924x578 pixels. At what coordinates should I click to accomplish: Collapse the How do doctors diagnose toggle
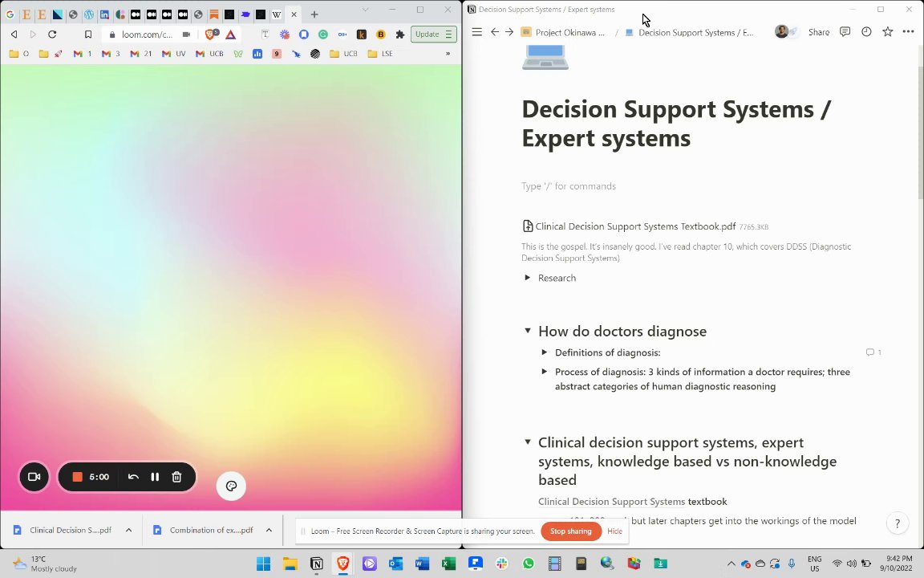coord(528,330)
